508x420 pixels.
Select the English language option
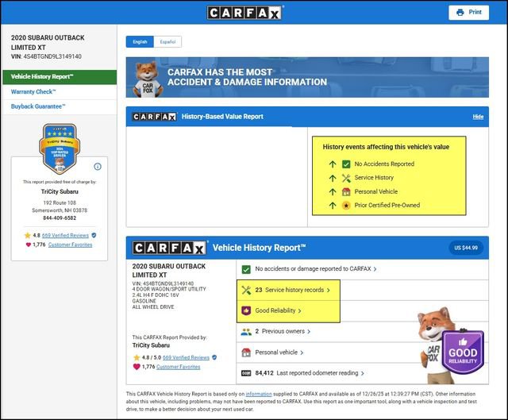tap(140, 41)
